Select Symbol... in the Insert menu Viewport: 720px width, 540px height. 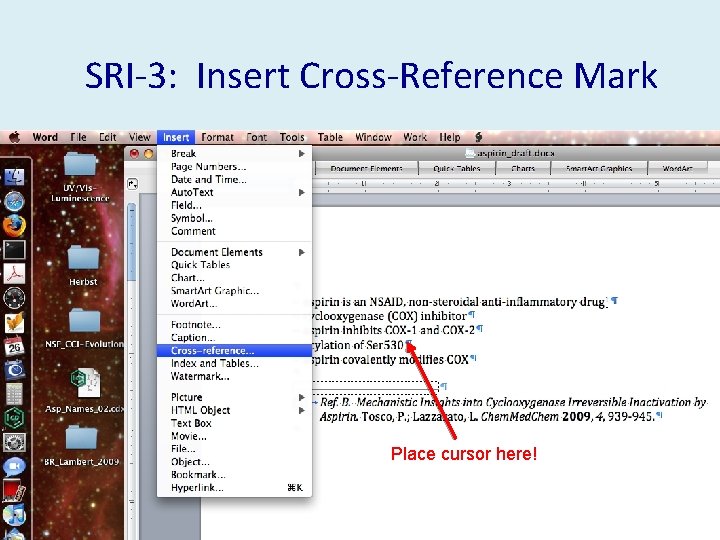(x=234, y=218)
